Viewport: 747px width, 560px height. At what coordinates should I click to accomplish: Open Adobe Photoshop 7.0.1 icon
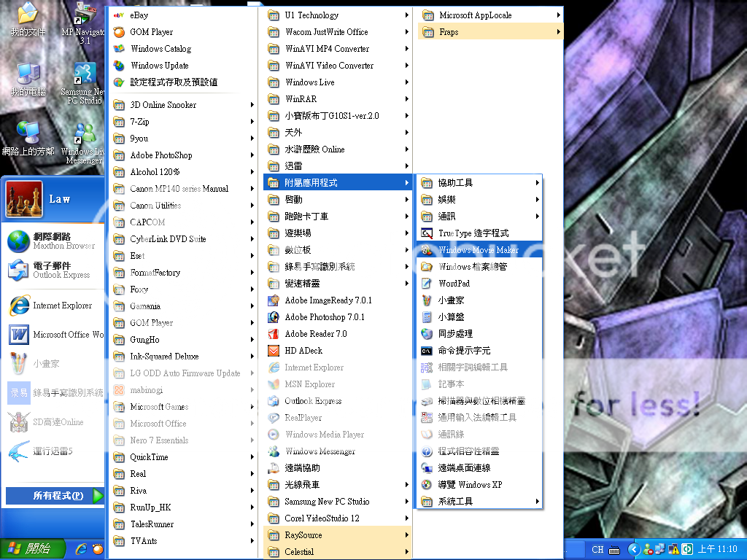tap(274, 317)
